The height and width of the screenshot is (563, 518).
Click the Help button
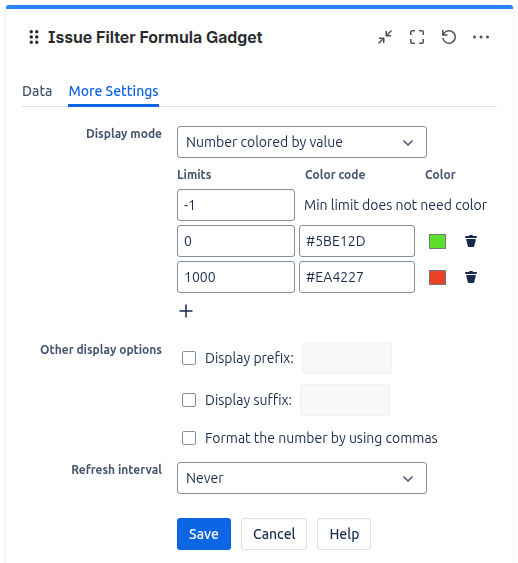tap(344, 534)
